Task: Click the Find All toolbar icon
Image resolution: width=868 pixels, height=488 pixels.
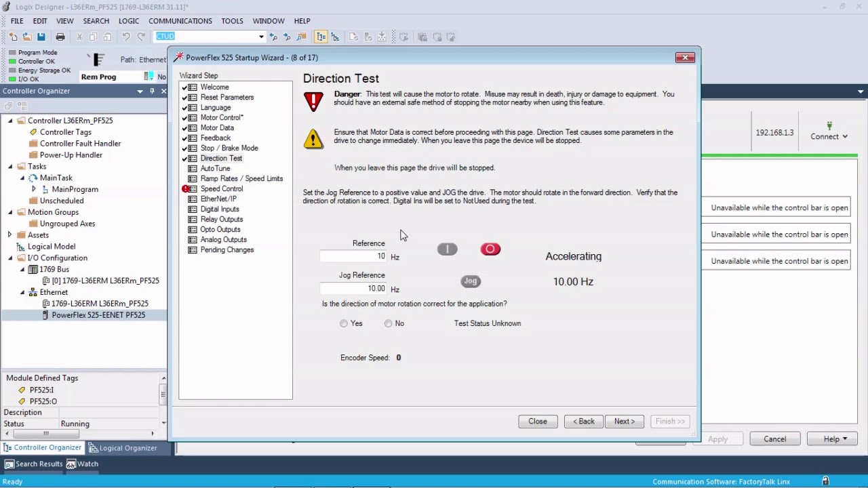Action: tap(301, 37)
